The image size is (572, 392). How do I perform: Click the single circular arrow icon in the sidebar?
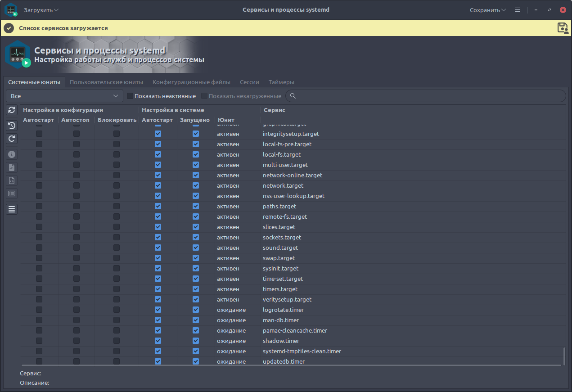[x=12, y=139]
